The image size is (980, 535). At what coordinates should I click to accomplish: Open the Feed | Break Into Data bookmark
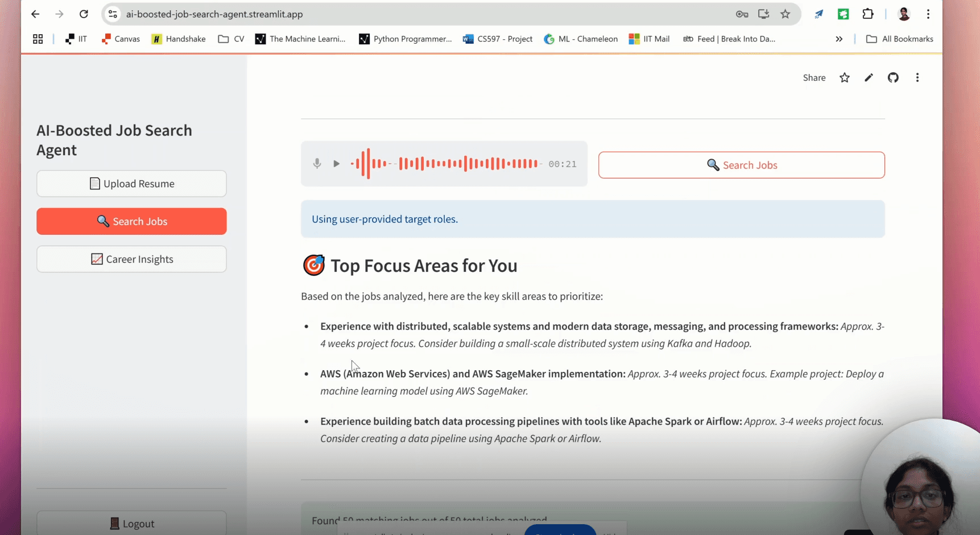coord(729,39)
